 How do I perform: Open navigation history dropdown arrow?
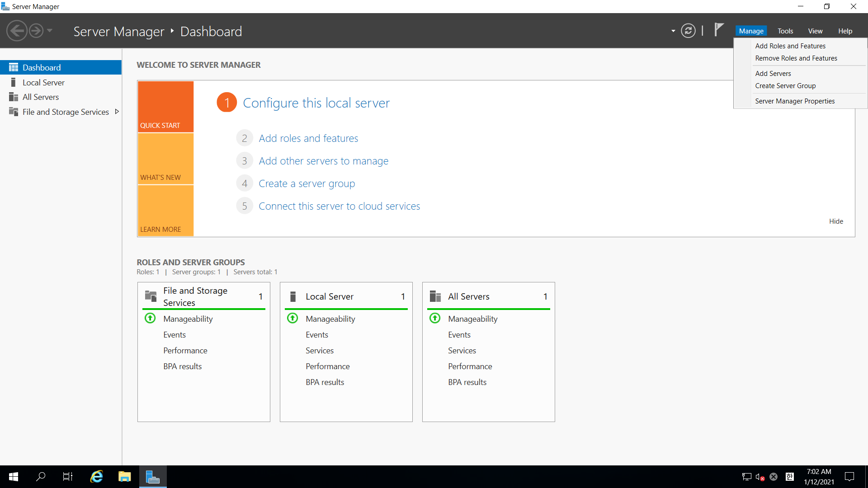[50, 31]
